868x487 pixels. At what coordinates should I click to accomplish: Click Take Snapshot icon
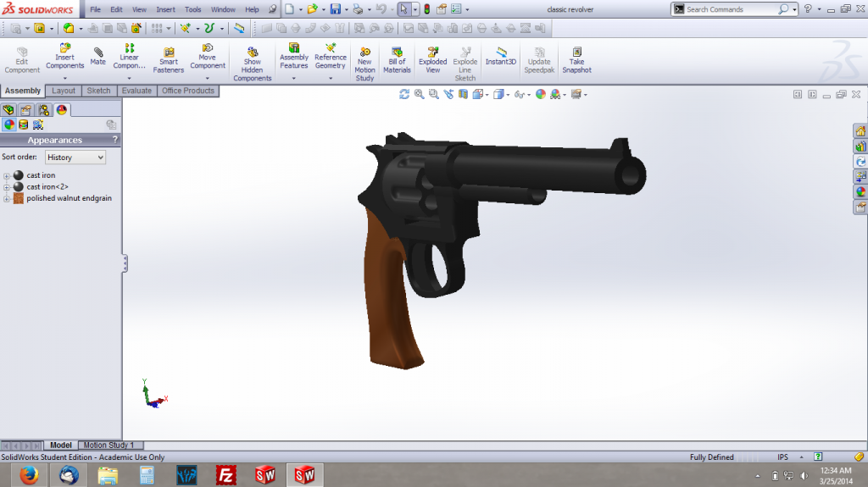[x=576, y=60]
